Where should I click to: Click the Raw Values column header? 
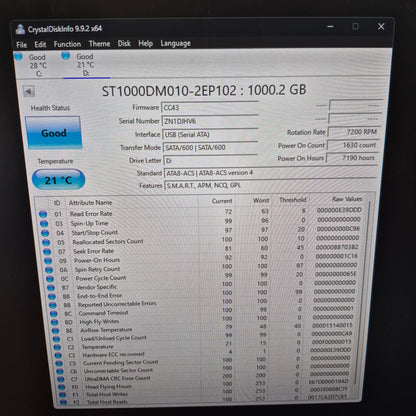(347, 199)
